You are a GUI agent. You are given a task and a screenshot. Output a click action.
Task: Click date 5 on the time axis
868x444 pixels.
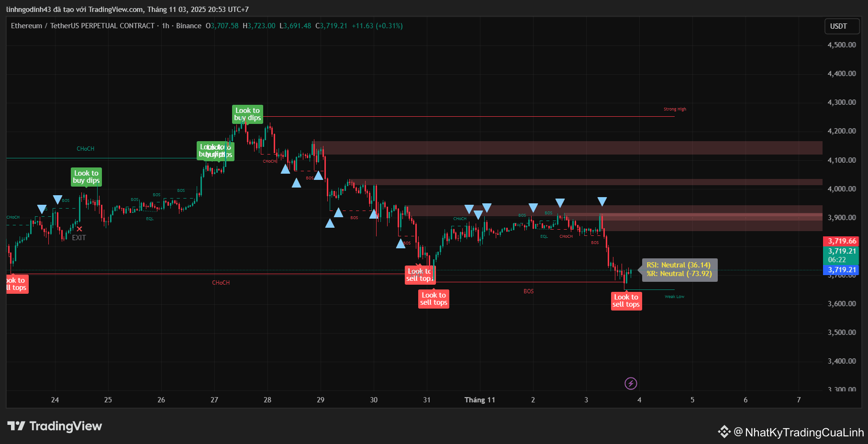(x=692, y=400)
